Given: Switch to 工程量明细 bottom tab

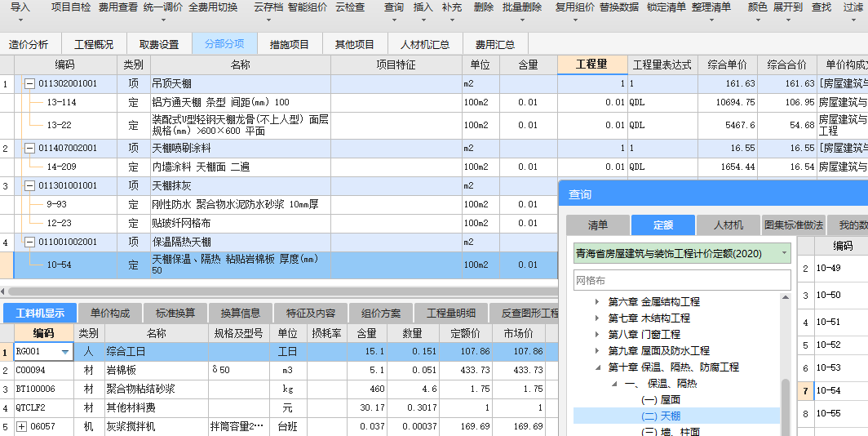Looking at the screenshot, I should point(451,313).
